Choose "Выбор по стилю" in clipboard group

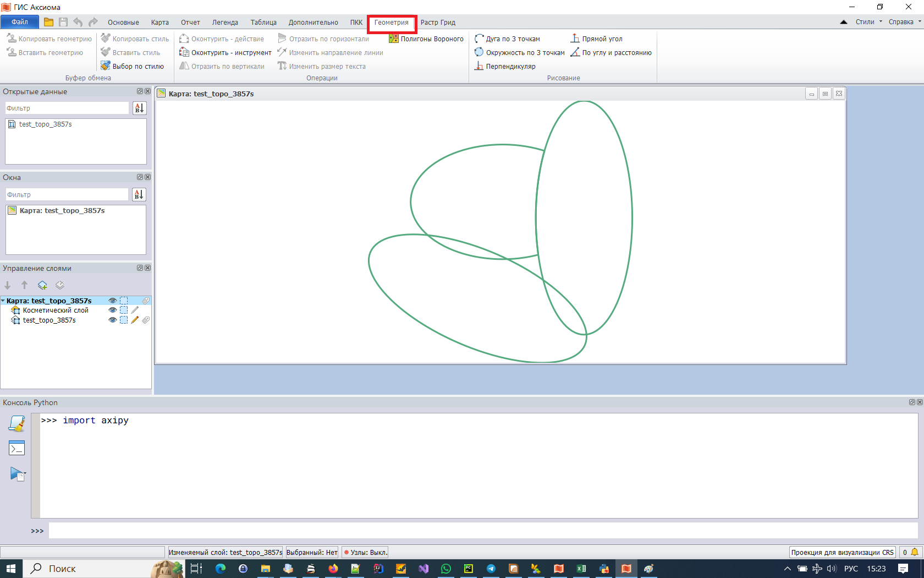click(x=134, y=66)
